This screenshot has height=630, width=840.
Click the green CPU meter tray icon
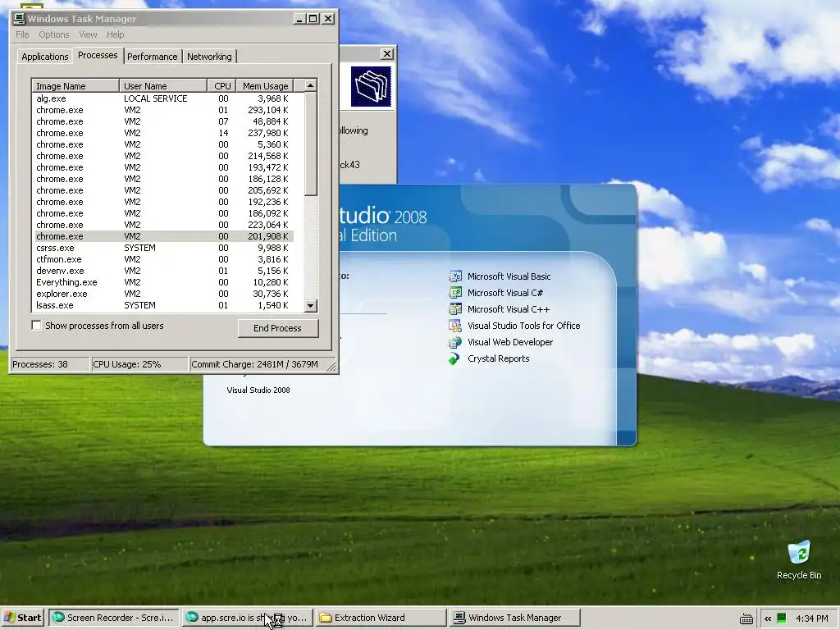click(x=782, y=618)
